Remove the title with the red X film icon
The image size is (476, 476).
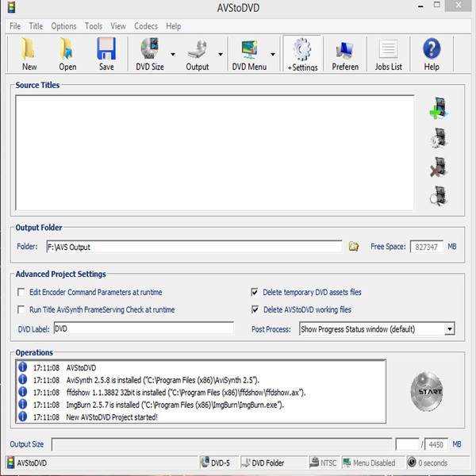tap(439, 167)
